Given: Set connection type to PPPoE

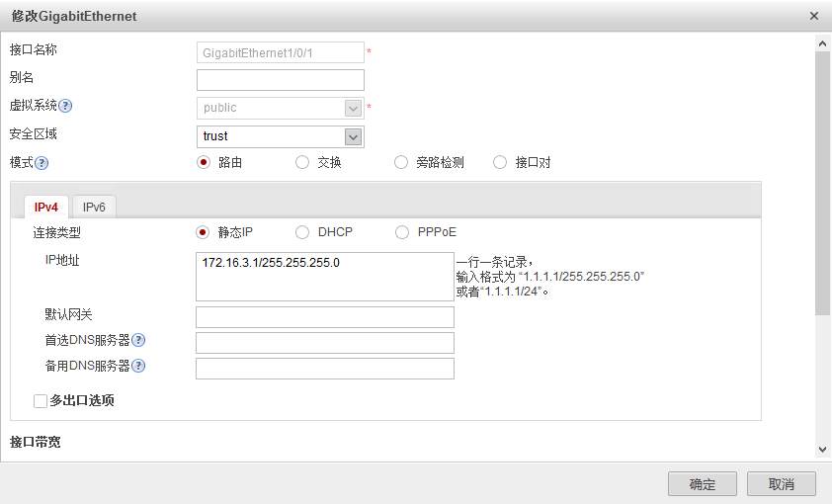Looking at the screenshot, I should (x=401, y=232).
